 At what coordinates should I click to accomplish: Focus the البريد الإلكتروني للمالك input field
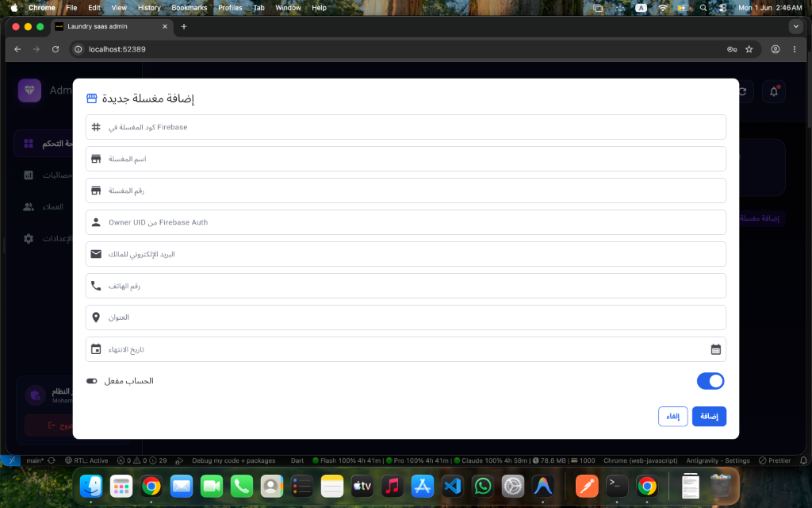point(405,254)
